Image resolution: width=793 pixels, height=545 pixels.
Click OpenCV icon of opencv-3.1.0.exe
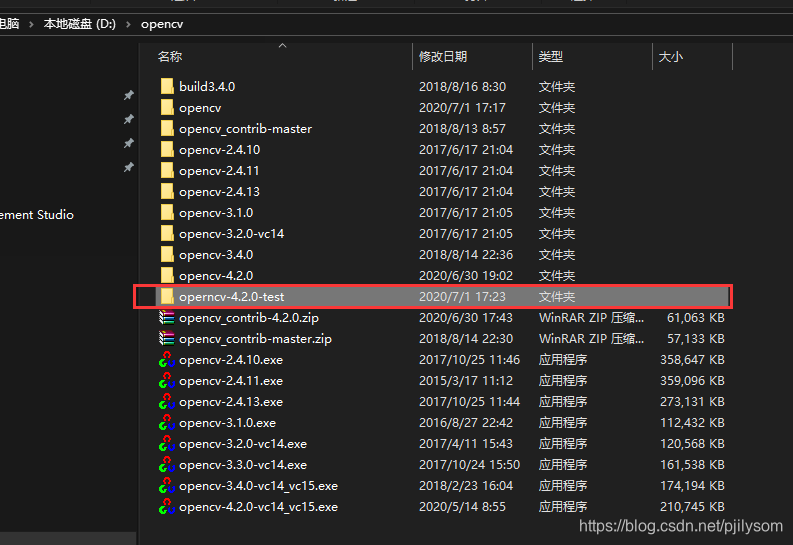pyautogui.click(x=166, y=423)
